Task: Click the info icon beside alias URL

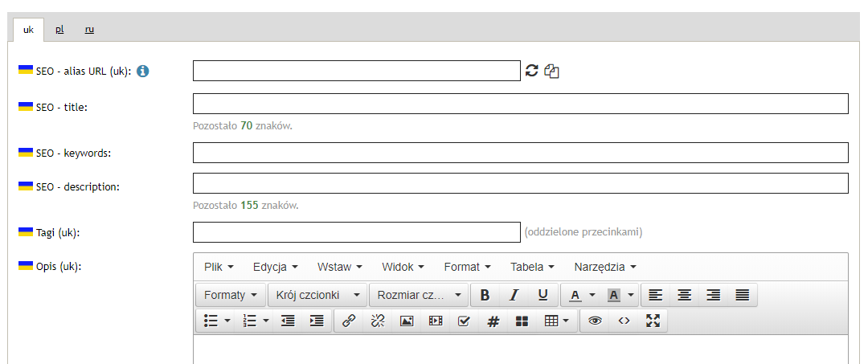Action: pos(143,71)
